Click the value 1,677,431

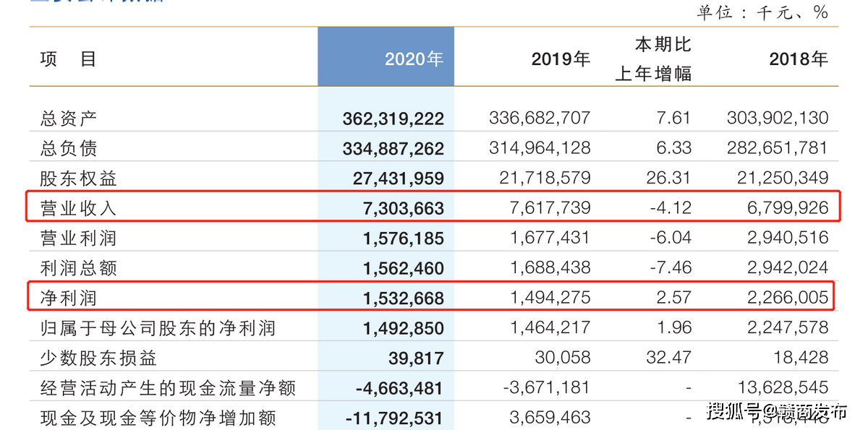550,237
